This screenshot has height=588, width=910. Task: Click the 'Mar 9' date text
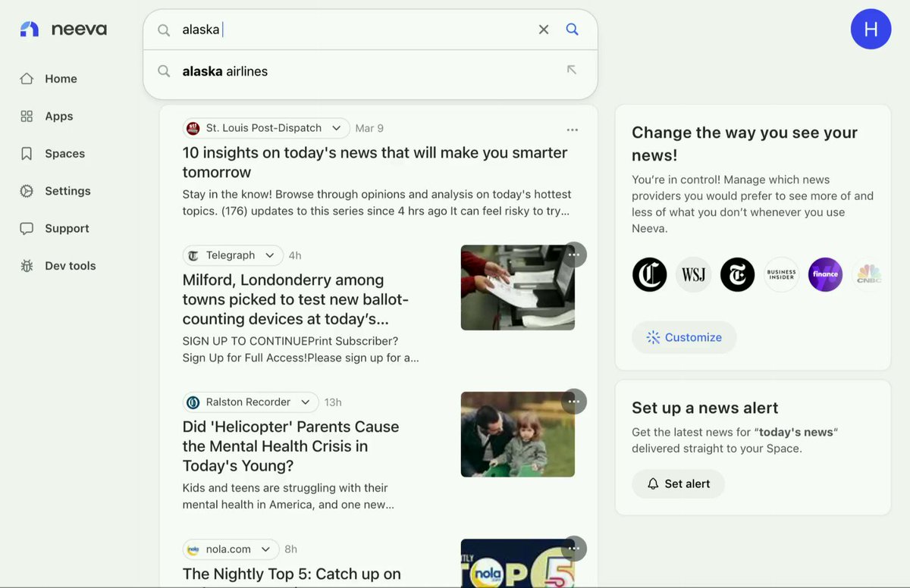coord(369,128)
